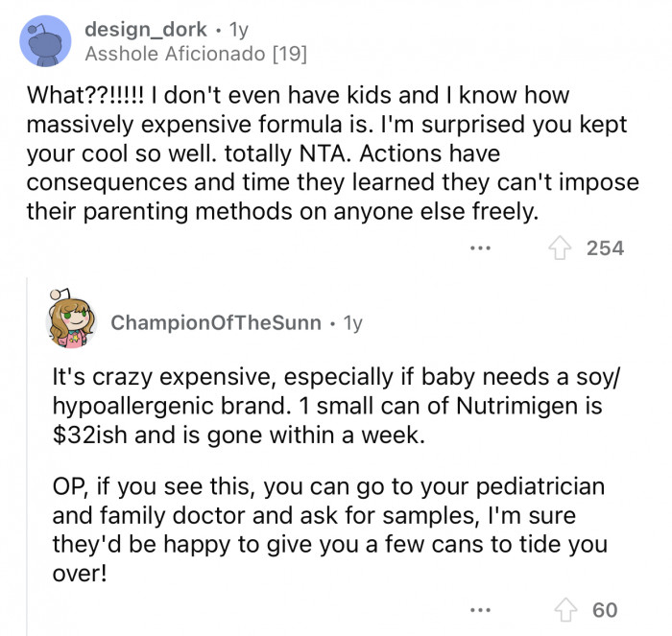Click ChampionOfTheSunn's avatar image
672x636 pixels.
pyautogui.click(x=73, y=321)
